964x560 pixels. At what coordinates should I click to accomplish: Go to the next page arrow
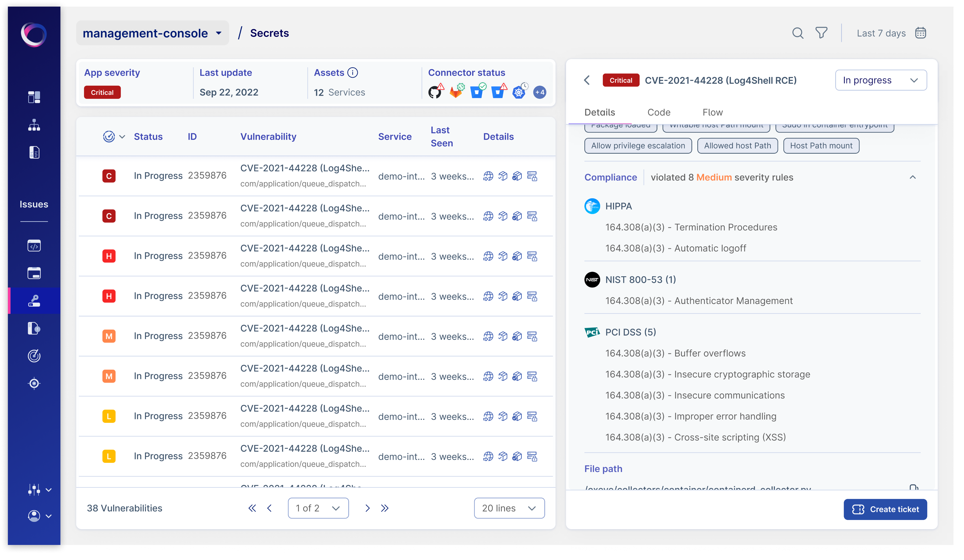click(367, 508)
